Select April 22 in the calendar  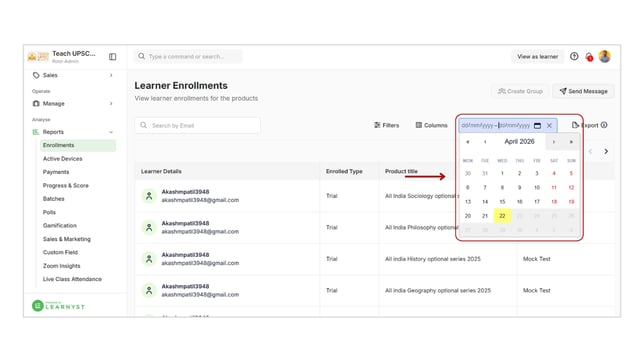pyautogui.click(x=502, y=216)
